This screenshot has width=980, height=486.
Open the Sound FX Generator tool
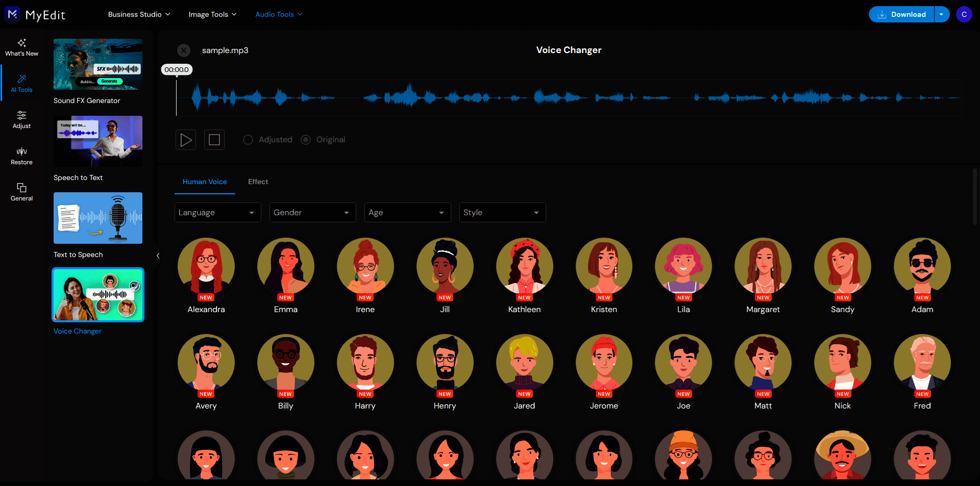[x=98, y=64]
